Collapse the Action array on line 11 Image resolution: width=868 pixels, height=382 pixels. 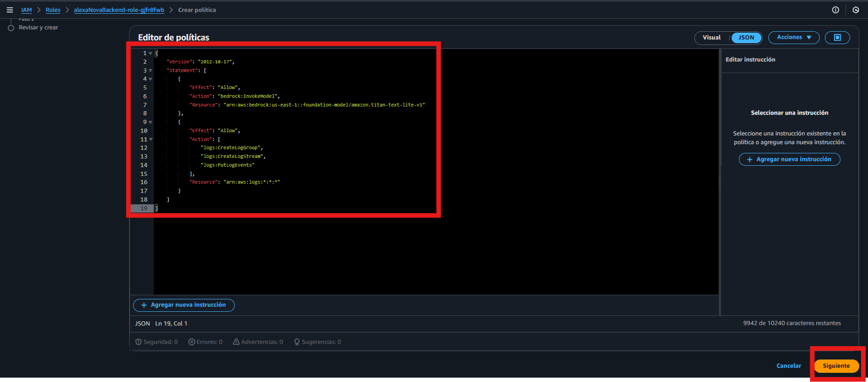[151, 140]
